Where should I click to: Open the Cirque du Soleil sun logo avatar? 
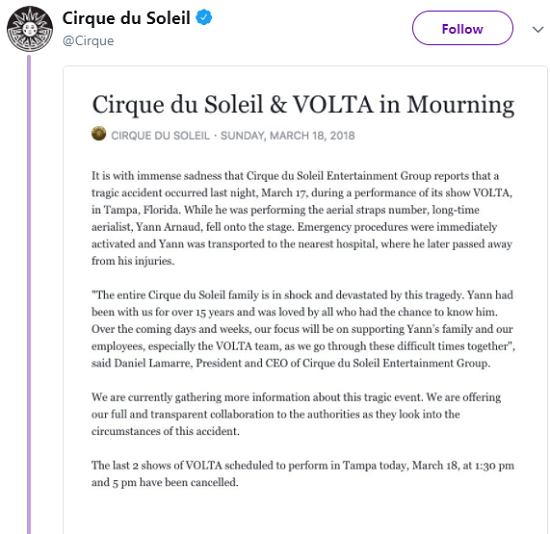pyautogui.click(x=30, y=29)
